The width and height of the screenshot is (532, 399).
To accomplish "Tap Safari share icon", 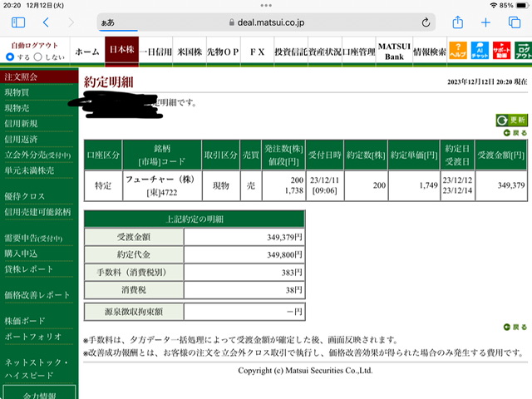I will tap(458, 22).
